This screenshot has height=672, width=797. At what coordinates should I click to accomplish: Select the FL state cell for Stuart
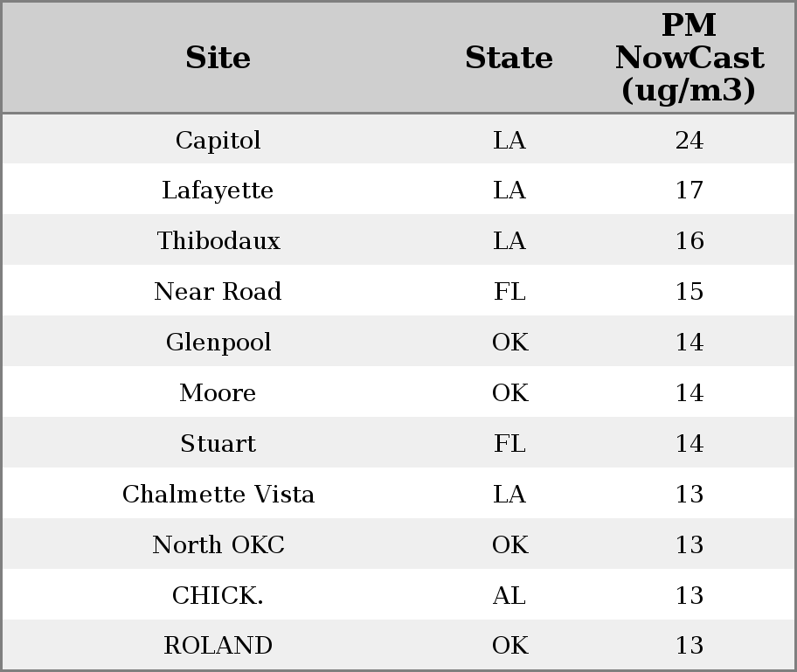click(509, 443)
